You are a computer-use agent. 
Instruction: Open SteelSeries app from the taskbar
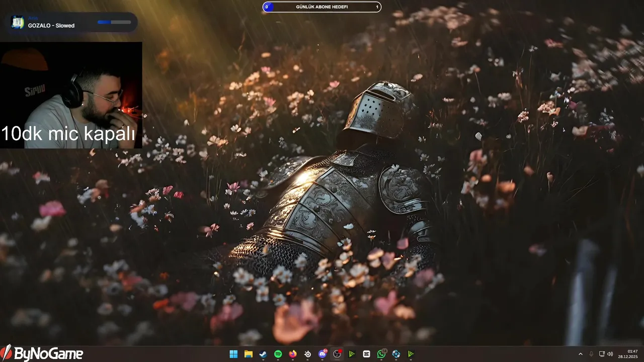point(307,354)
